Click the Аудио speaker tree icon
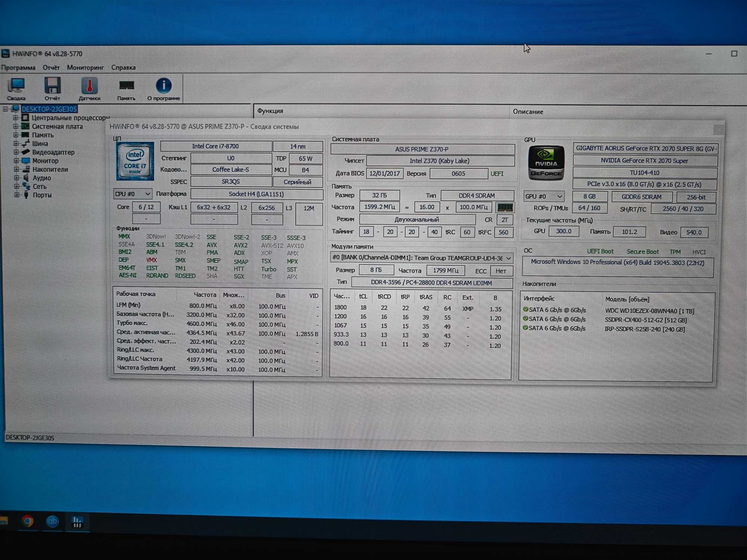The height and width of the screenshot is (560, 747). (x=25, y=178)
